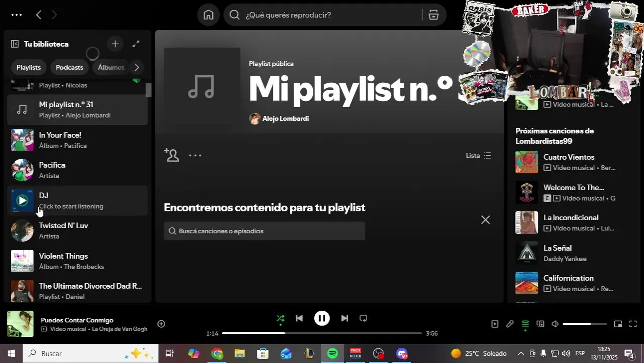Open Task View on taskbar
Image resolution: width=644 pixels, height=363 pixels.
pos(170,354)
